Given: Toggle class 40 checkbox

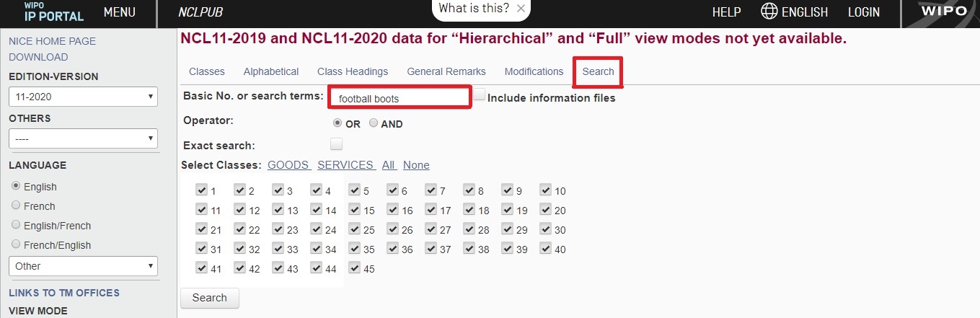Looking at the screenshot, I should coord(546,249).
